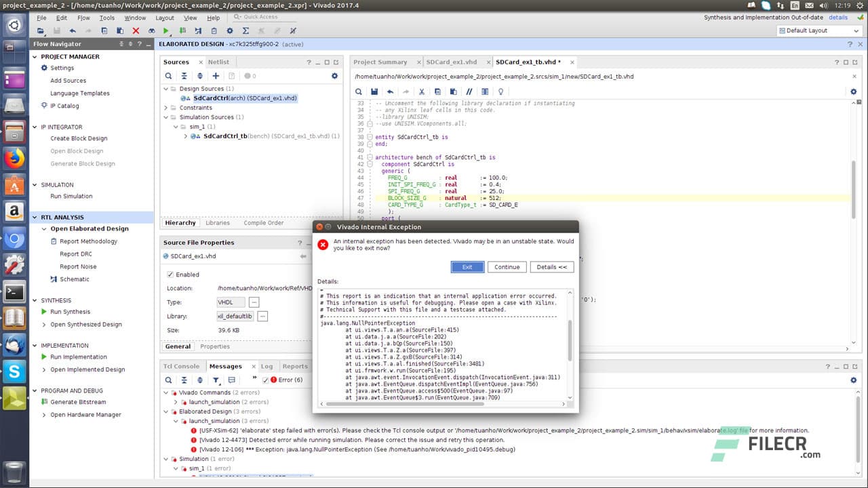Toggle comments with the // editor icon
The height and width of the screenshot is (488, 868).
pos(469,91)
